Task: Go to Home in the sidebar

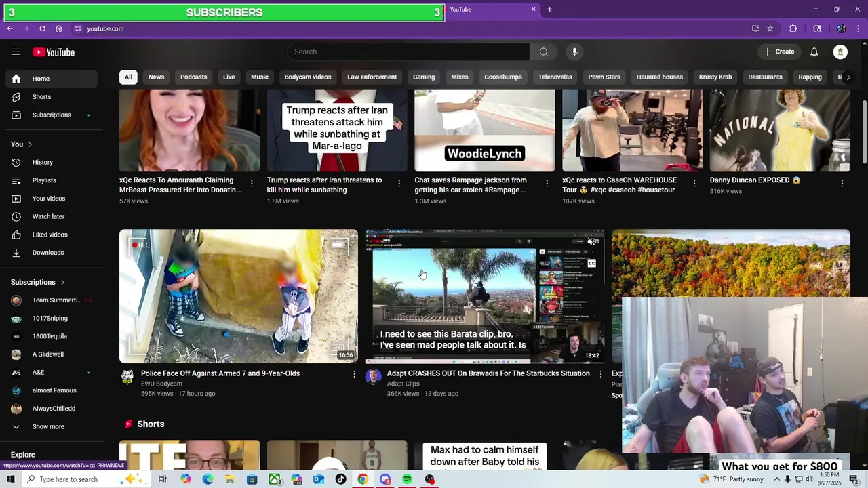Action: point(52,79)
